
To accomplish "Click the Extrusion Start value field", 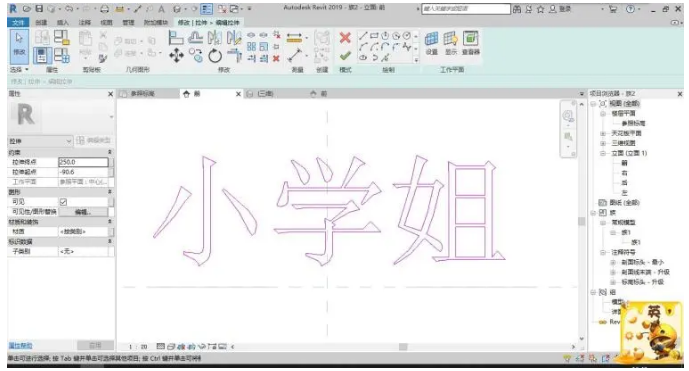I will pos(83,172).
